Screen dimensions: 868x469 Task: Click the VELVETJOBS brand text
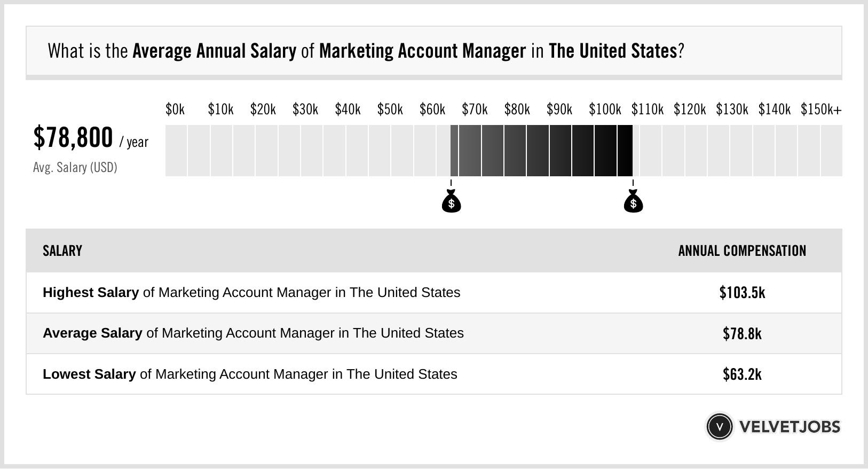click(790, 427)
